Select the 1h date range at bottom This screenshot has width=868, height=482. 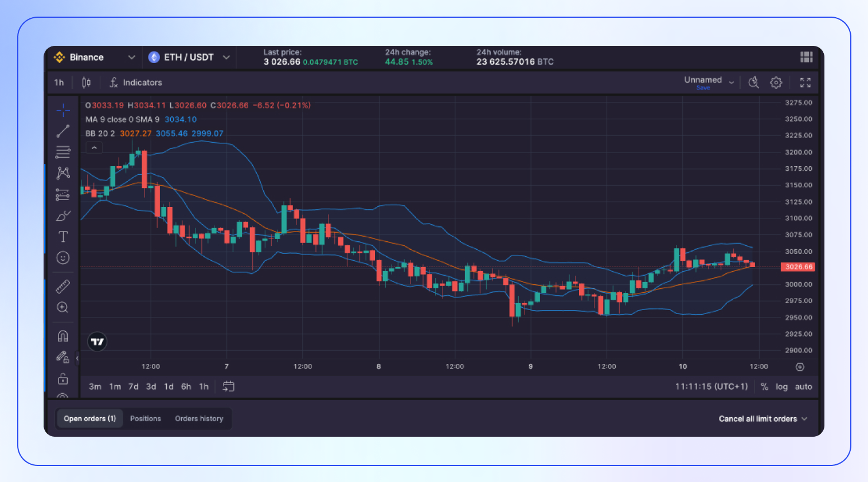point(204,387)
